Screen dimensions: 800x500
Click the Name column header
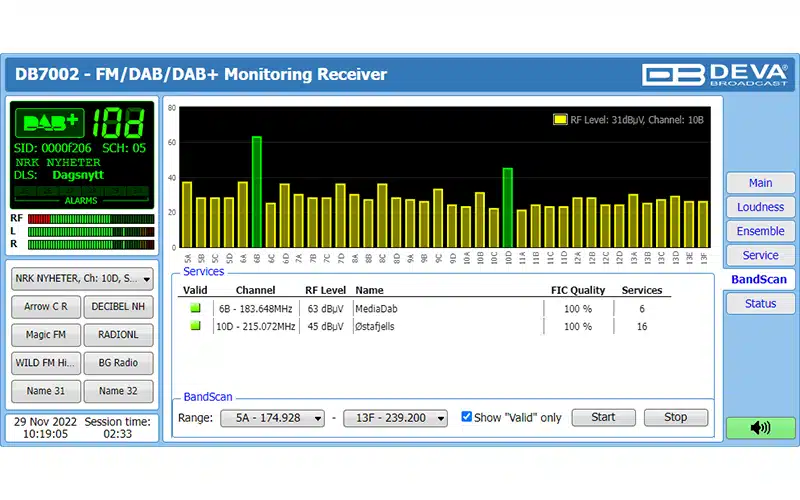369,290
